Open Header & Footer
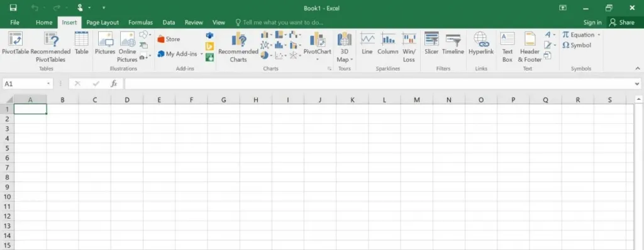Image resolution: width=644 pixels, height=250 pixels. pyautogui.click(x=530, y=47)
